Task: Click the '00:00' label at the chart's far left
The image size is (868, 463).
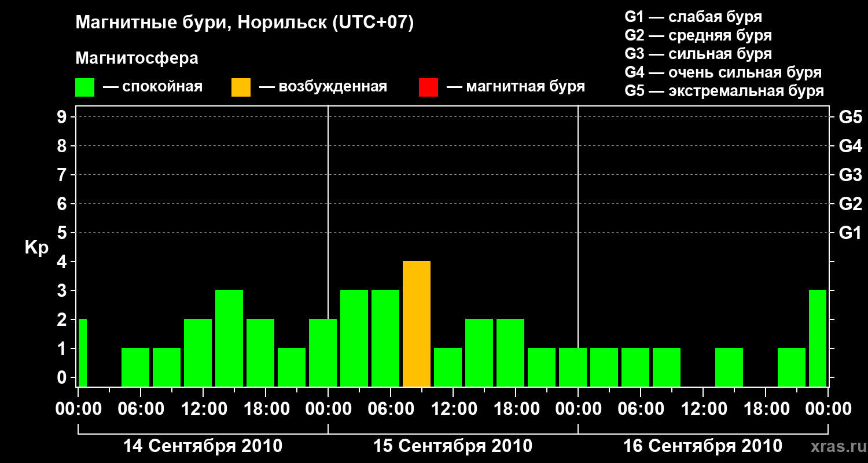Action: coord(78,409)
